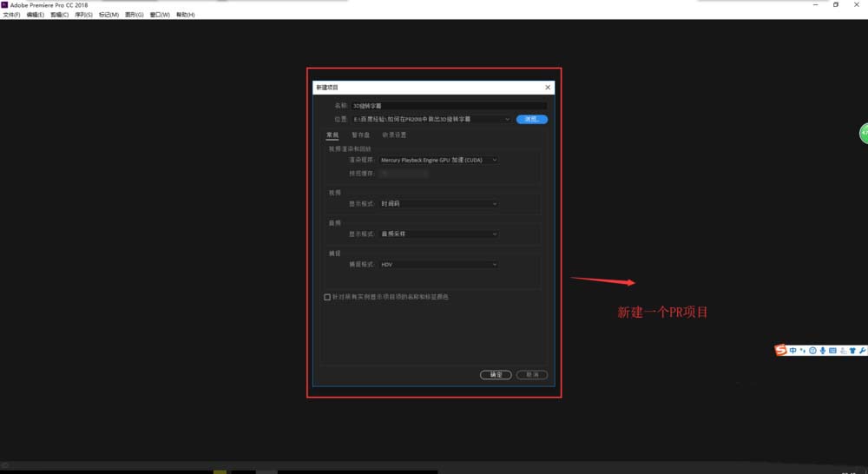
Task: Open the 编辑(E) menu
Action: click(36, 15)
